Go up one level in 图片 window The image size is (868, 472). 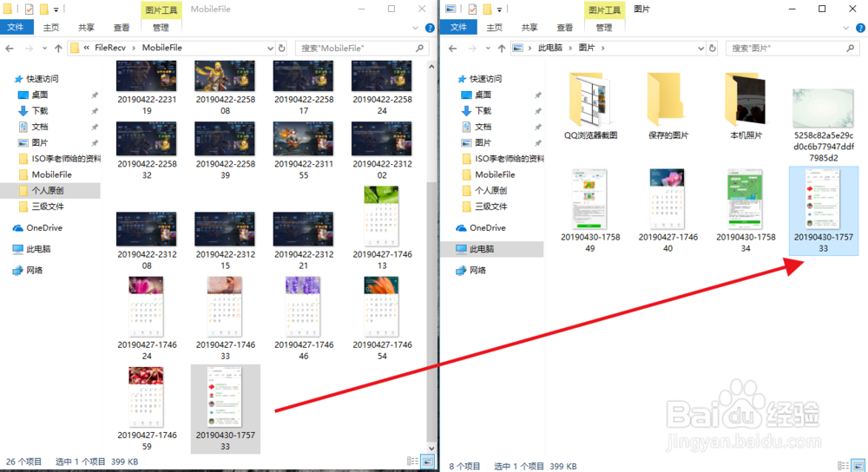pos(502,48)
